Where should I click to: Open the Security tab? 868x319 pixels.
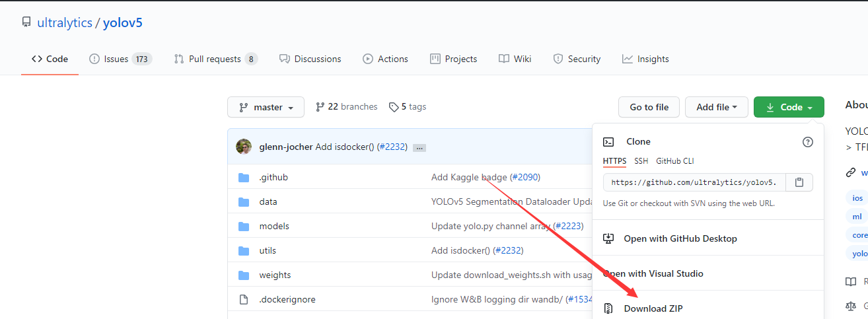[x=577, y=59]
